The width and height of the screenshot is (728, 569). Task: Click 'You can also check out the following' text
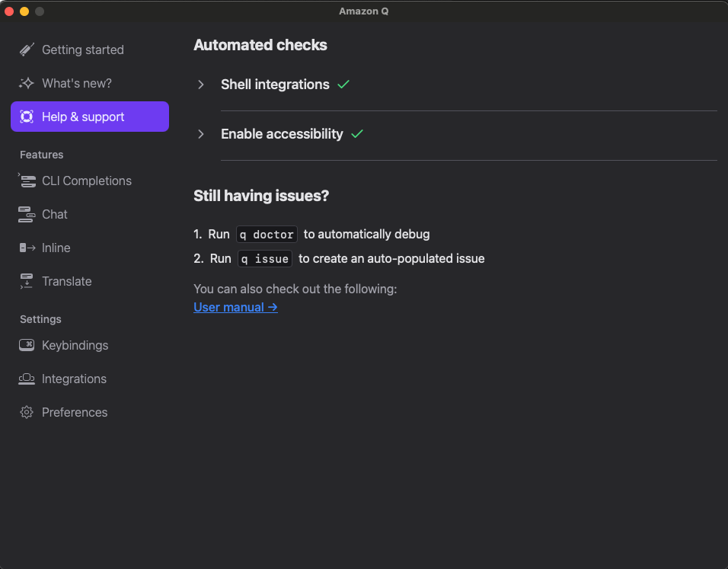(295, 289)
